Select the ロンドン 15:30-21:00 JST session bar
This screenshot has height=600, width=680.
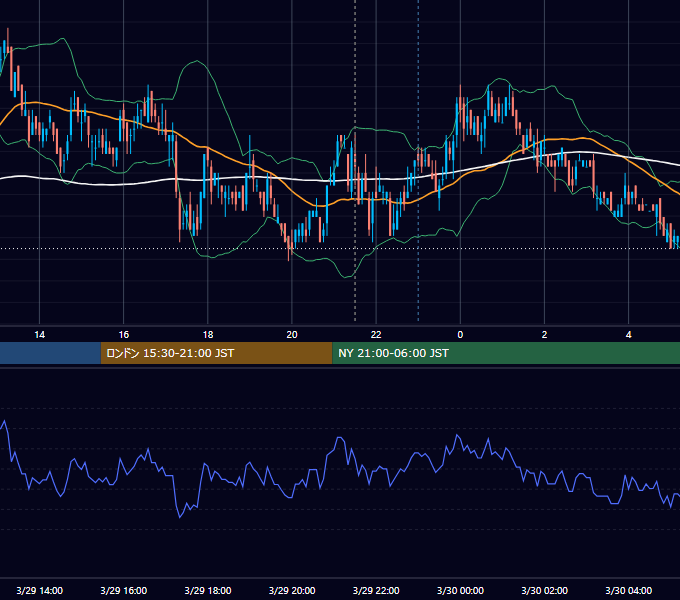(216, 353)
